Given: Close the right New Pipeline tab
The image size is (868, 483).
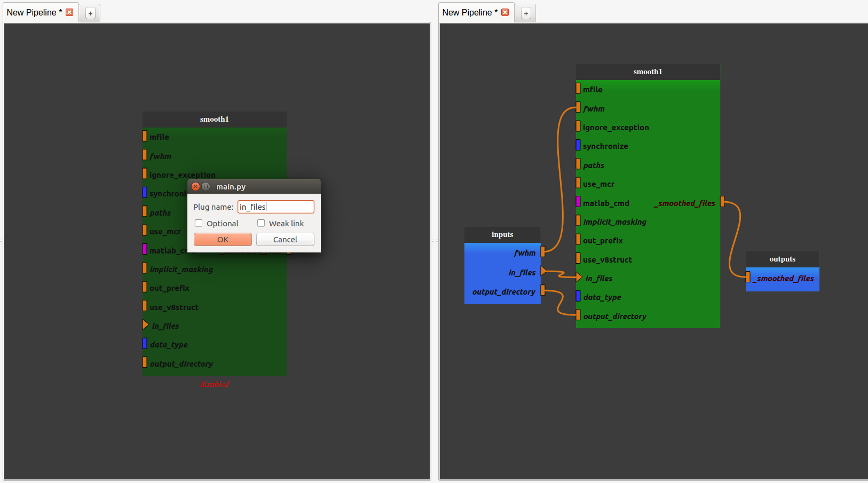Looking at the screenshot, I should (x=505, y=12).
